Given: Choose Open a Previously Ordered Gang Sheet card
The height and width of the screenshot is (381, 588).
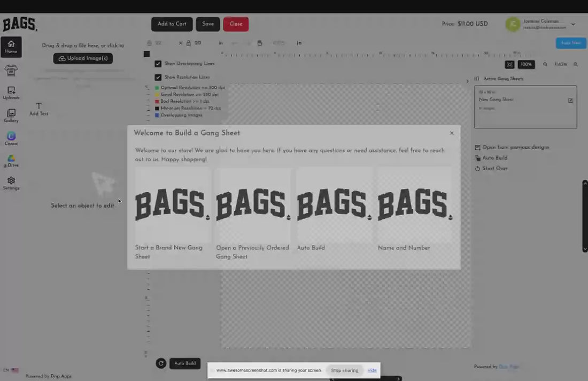Looking at the screenshot, I should (253, 214).
